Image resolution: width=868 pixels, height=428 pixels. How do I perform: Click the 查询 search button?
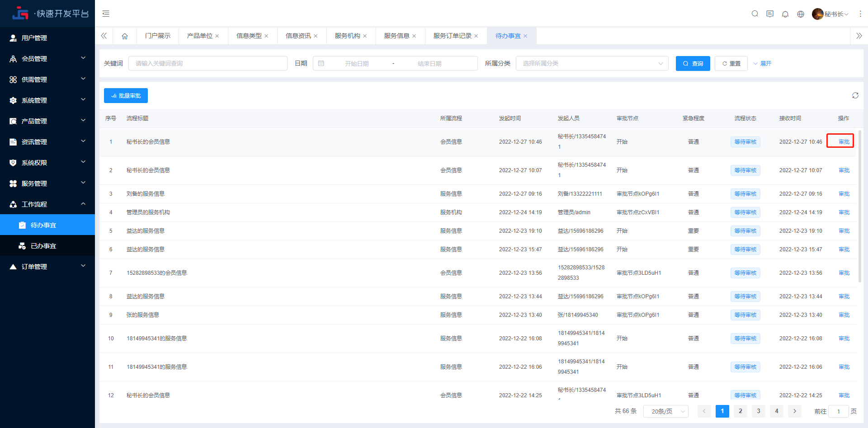click(693, 63)
